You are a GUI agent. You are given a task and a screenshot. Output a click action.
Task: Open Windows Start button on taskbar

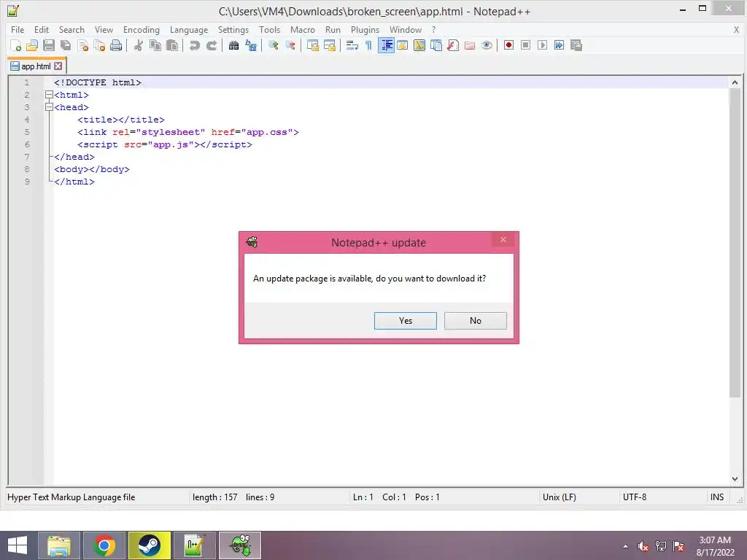(x=18, y=545)
